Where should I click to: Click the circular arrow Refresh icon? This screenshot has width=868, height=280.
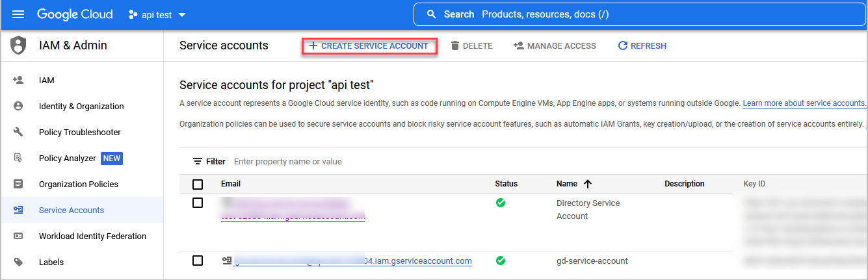point(622,45)
